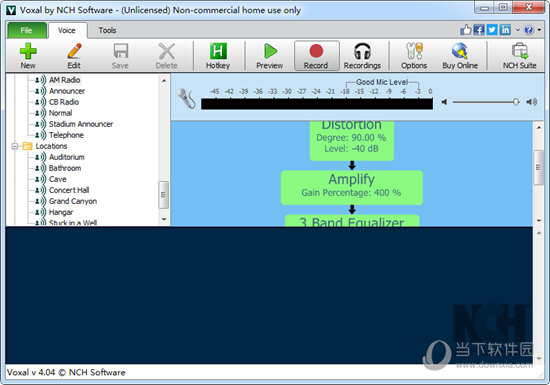Click the effects panel scrollbar thumb

(x=539, y=167)
